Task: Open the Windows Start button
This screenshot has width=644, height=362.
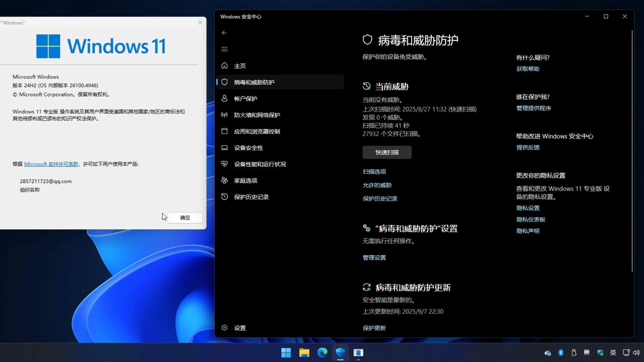Action: point(286,353)
